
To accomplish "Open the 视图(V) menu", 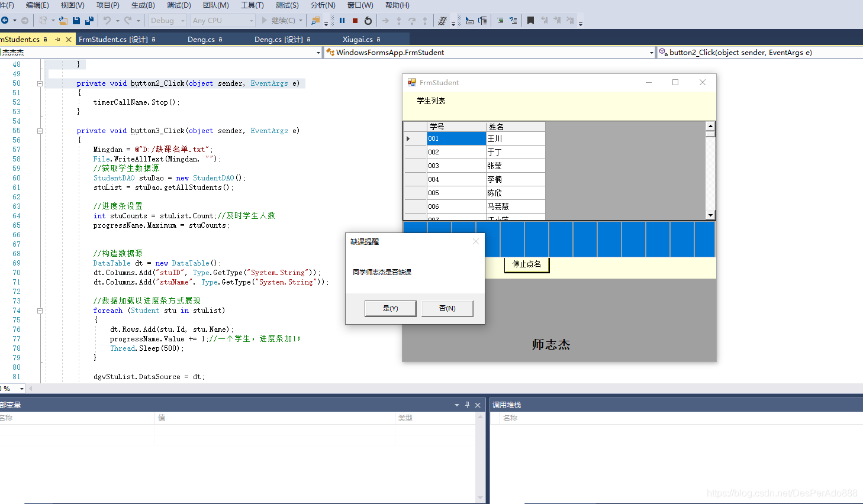I will [x=72, y=5].
